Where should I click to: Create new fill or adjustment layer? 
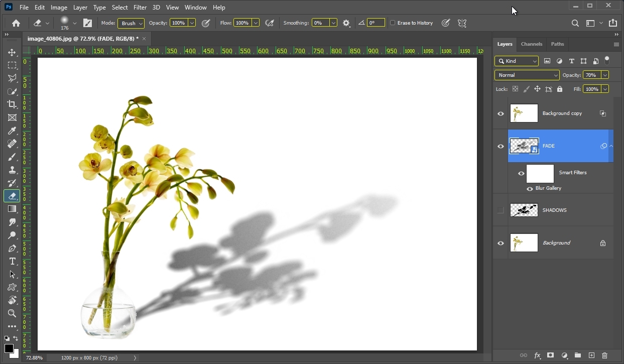pyautogui.click(x=564, y=355)
